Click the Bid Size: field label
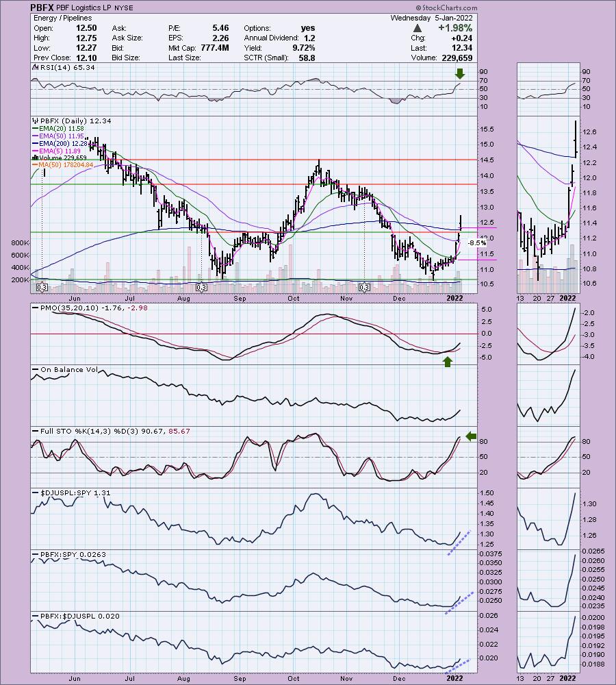Screen dimensions: 616x685 [x=126, y=58]
